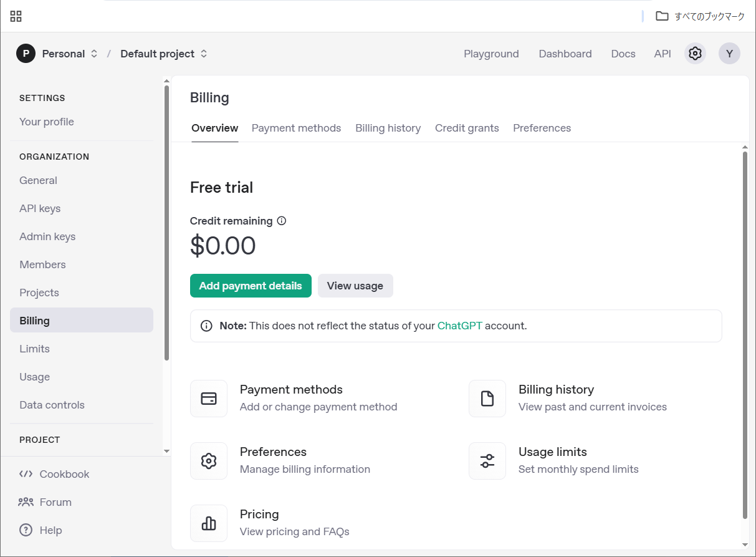Image resolution: width=756 pixels, height=557 pixels.
Task: Open the user avatar Y menu
Action: coord(729,54)
